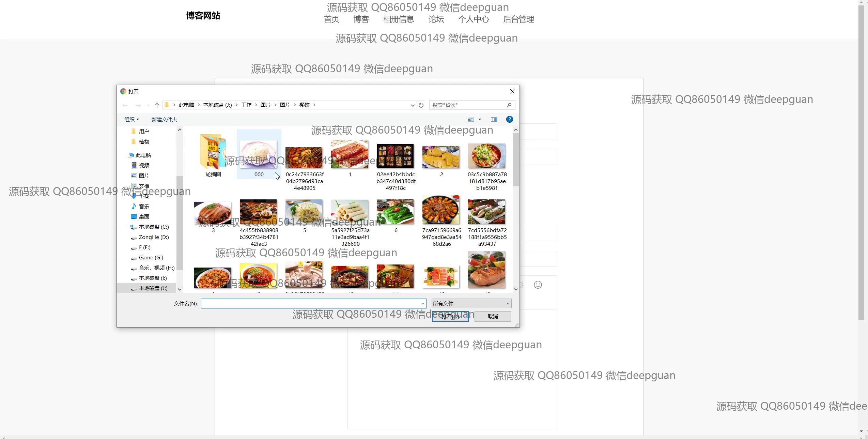Open the 组织 menu
Viewport: 868px width, 439px height.
131,119
